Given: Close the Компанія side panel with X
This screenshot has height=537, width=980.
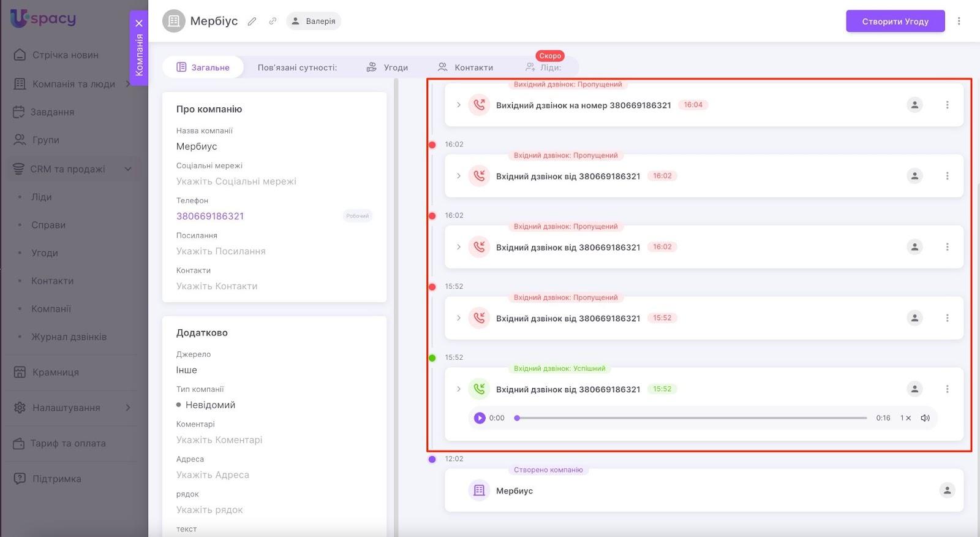Looking at the screenshot, I should coord(139,23).
